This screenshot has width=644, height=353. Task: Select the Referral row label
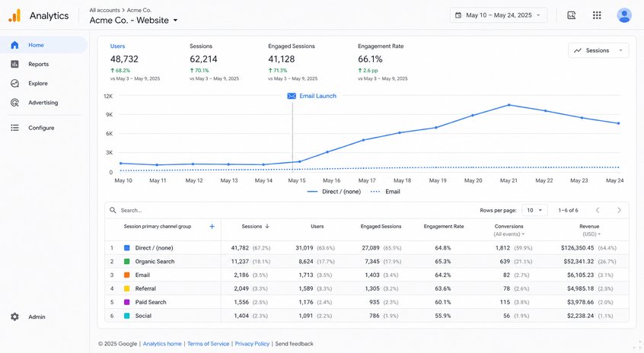point(145,288)
